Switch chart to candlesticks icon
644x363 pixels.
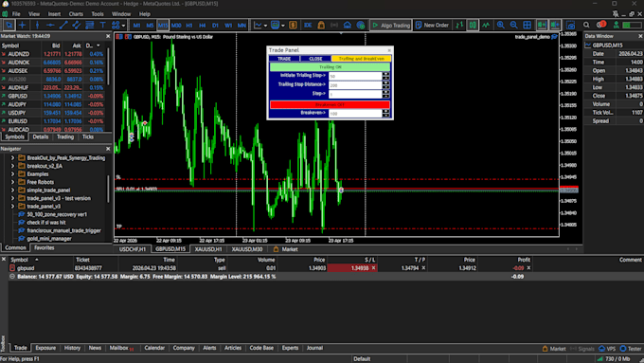(x=473, y=26)
